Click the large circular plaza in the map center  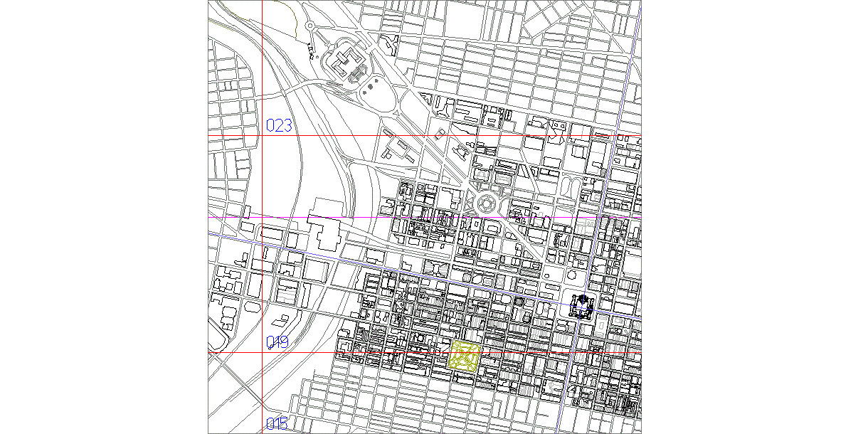[487, 204]
